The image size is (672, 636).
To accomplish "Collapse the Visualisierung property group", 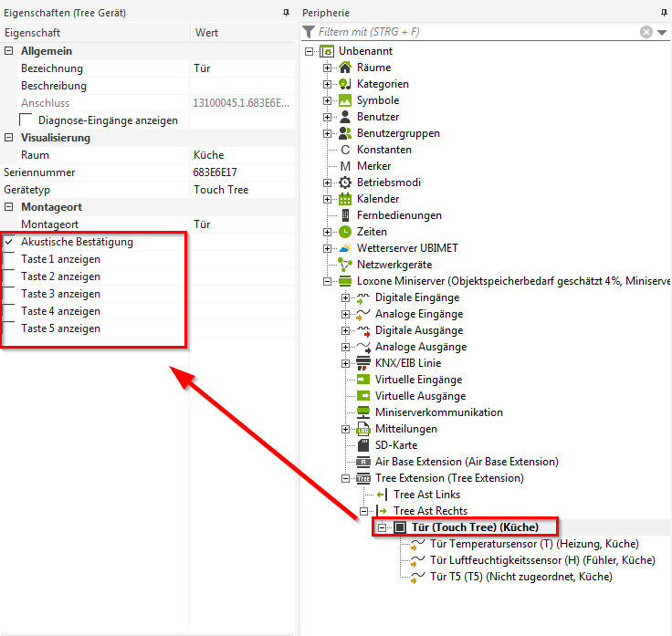I will tap(8, 138).
